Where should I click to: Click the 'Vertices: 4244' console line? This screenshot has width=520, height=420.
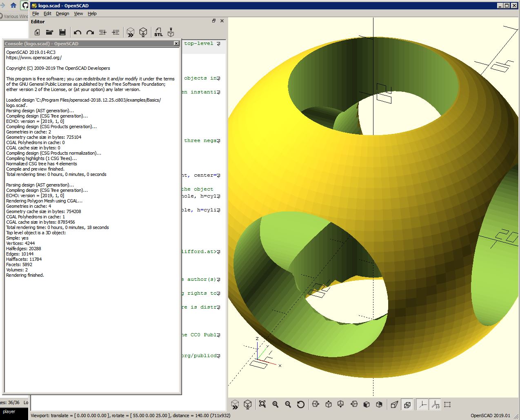(20, 243)
